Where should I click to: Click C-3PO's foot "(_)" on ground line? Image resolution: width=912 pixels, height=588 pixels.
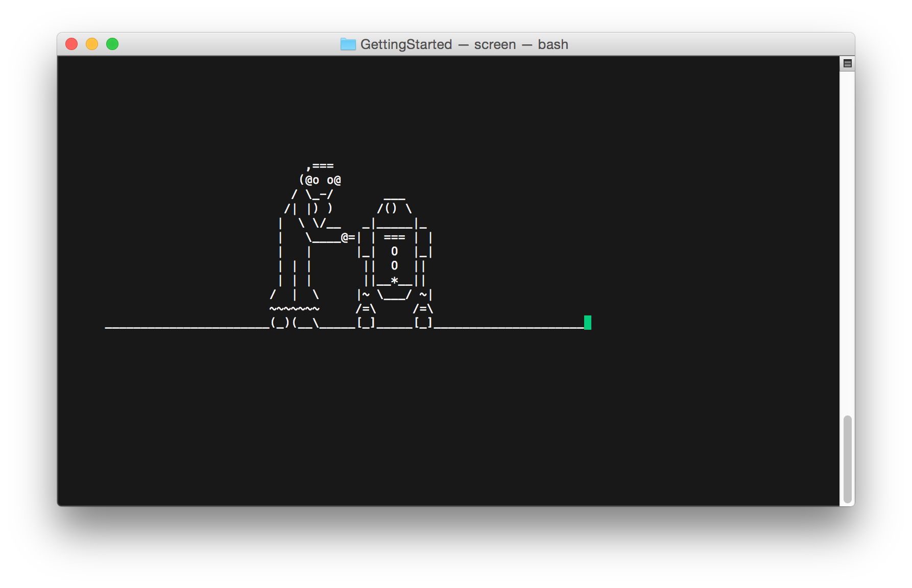[x=280, y=323]
